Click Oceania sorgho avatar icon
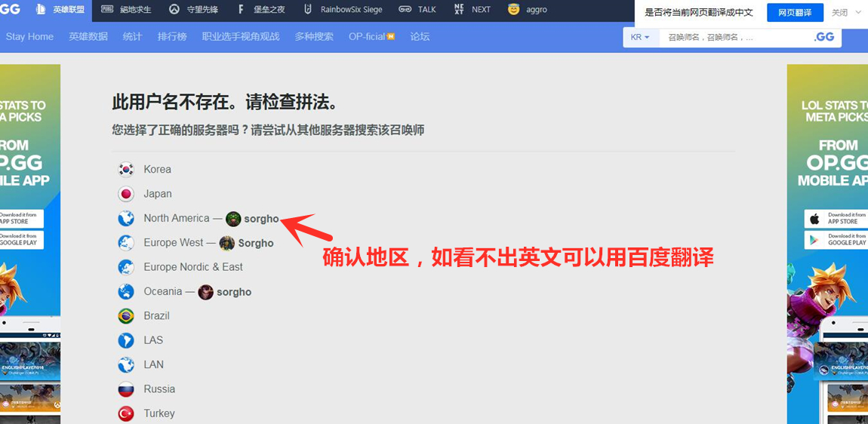 tap(206, 292)
